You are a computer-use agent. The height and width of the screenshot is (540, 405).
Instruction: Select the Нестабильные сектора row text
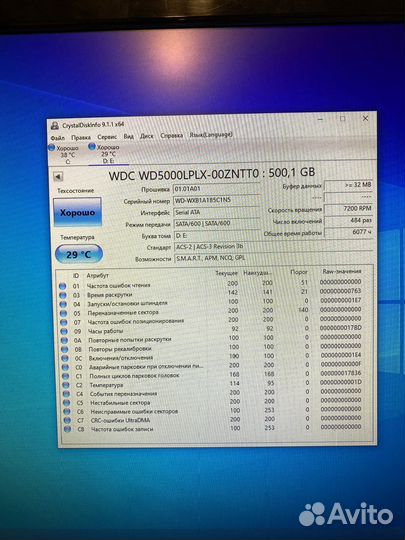coord(120,403)
